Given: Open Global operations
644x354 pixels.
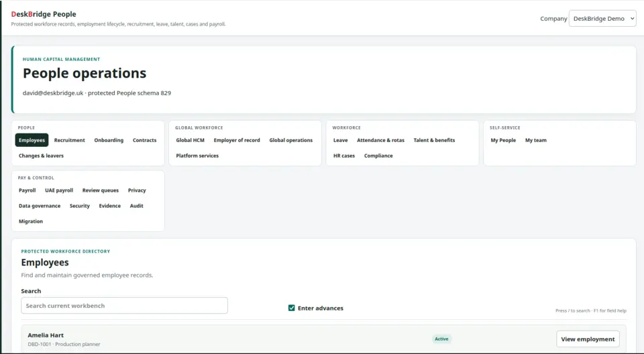Looking at the screenshot, I should tap(290, 140).
